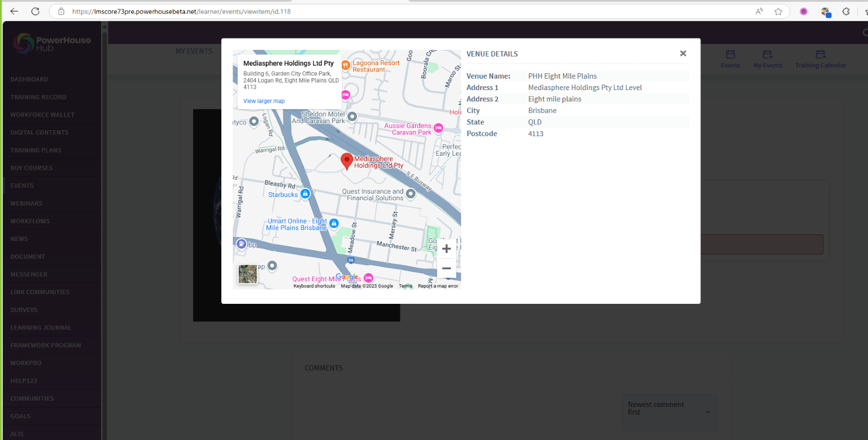Open browser Read Aloud icon
This screenshot has height=440, width=868.
pyautogui.click(x=759, y=11)
